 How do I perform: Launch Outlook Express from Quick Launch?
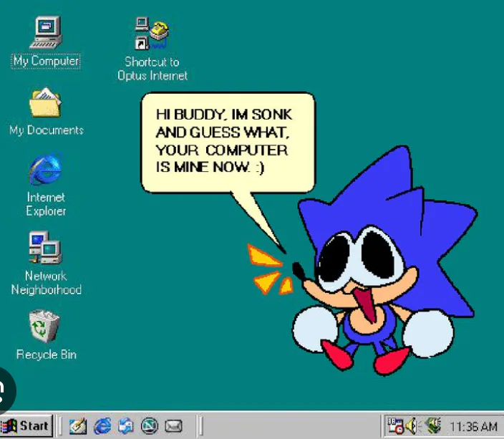click(x=126, y=426)
